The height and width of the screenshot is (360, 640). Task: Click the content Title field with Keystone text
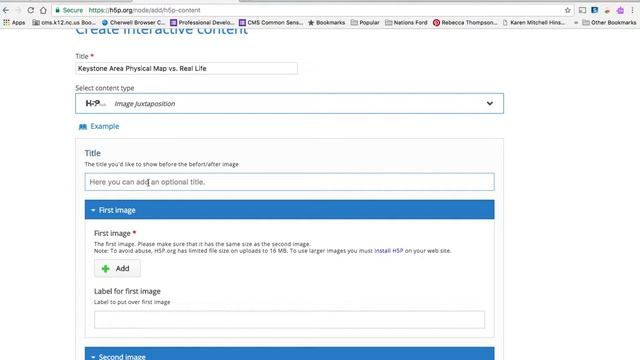tap(187, 69)
